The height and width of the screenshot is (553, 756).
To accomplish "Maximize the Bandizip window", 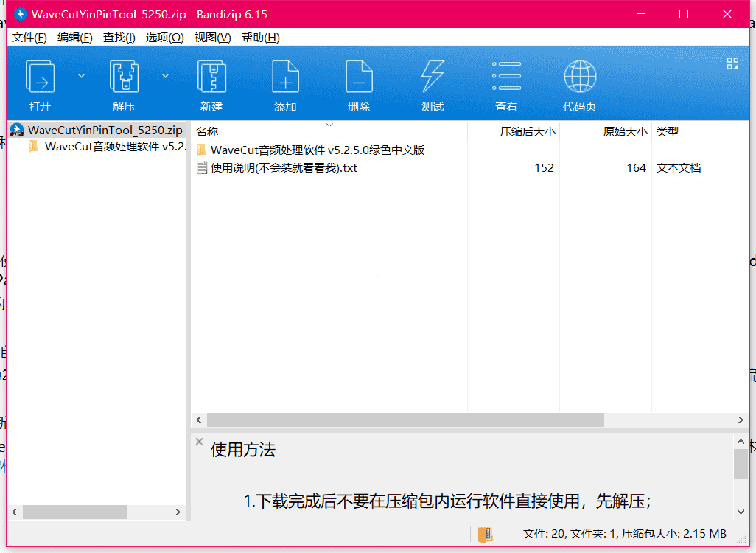I will tap(684, 14).
